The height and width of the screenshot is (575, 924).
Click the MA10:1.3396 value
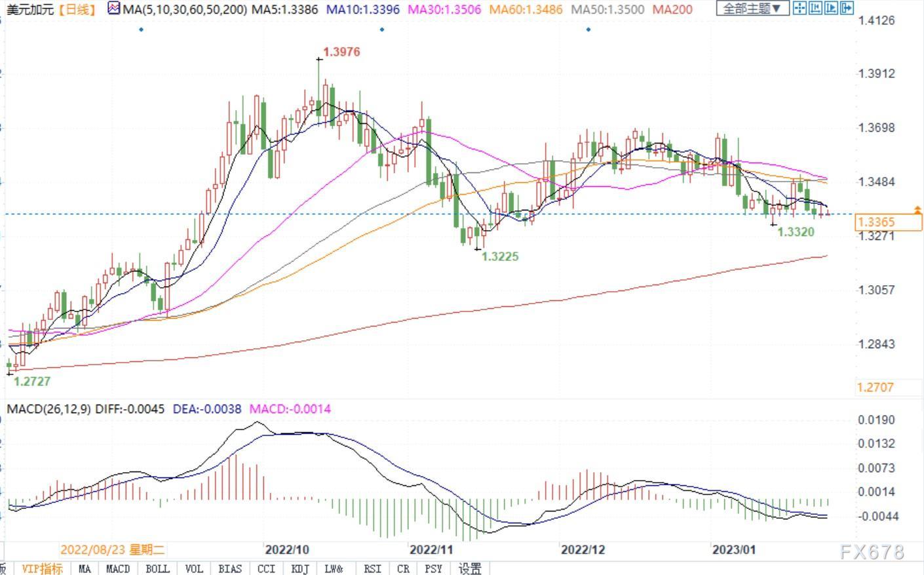362,9
